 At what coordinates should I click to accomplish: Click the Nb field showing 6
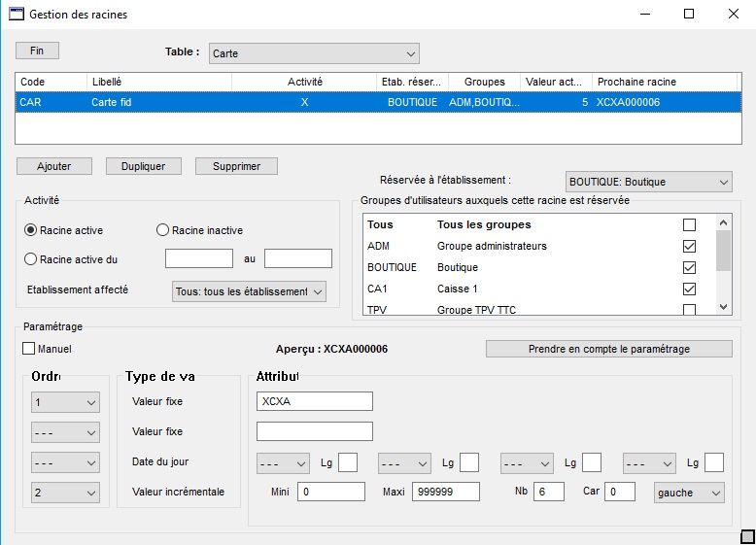(x=549, y=492)
